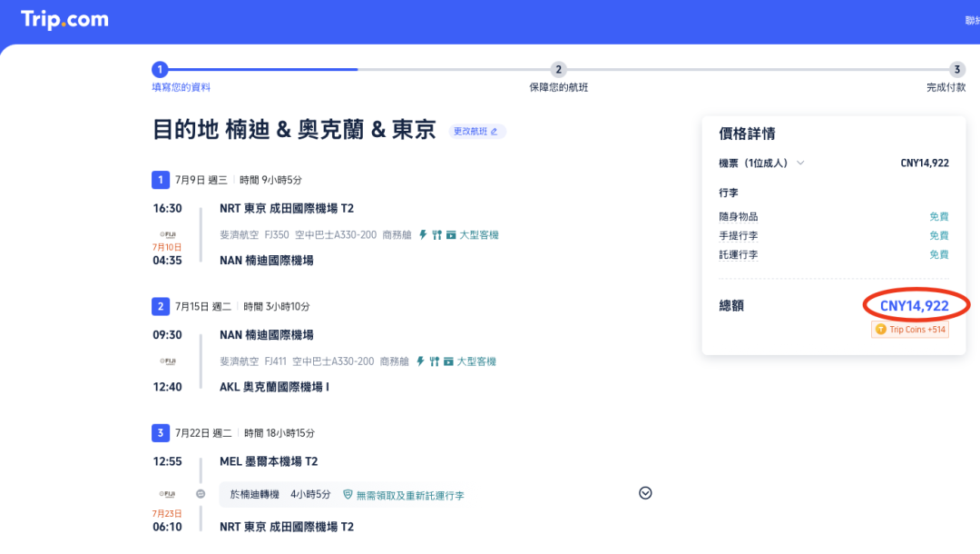
Task: Select step 3 circle 完成付款
Action: tap(956, 69)
